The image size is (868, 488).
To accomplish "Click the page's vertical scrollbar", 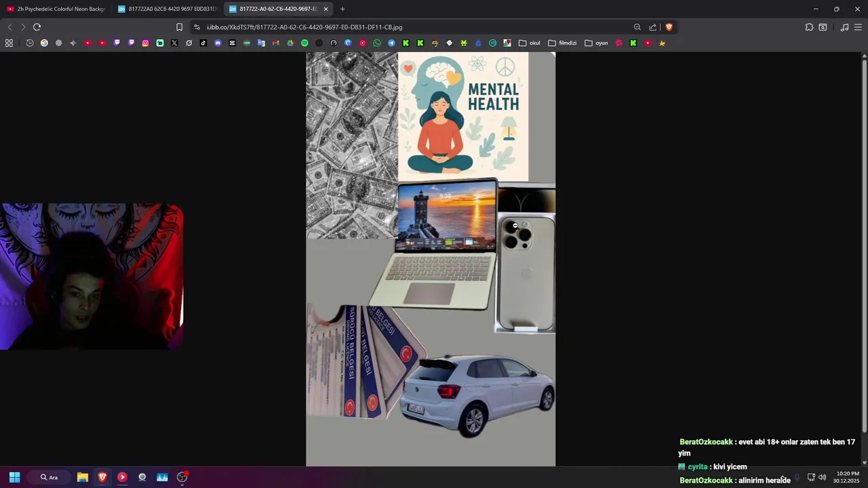I will pos(864,245).
